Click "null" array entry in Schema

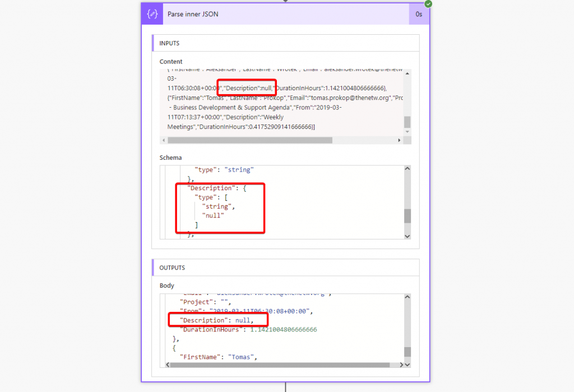coord(213,215)
